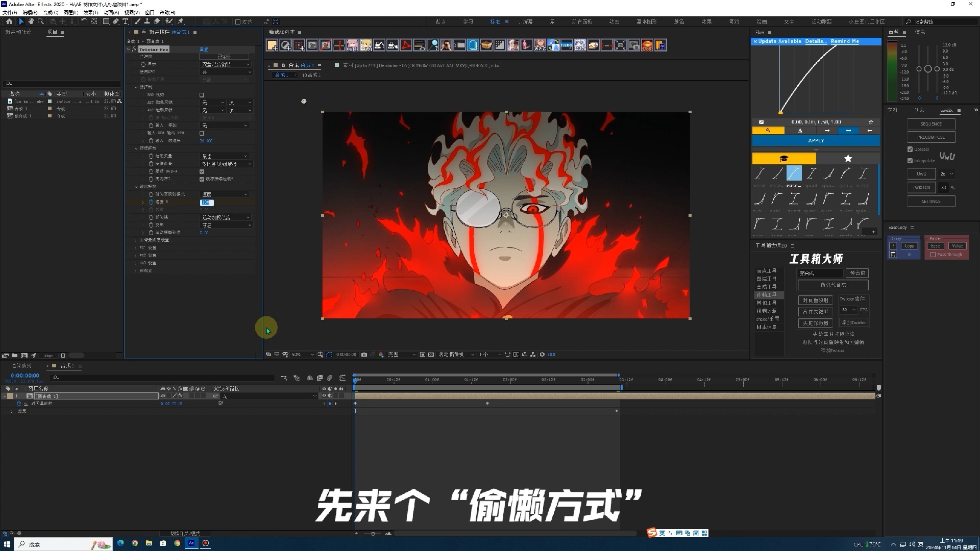Image resolution: width=980 pixels, height=551 pixels.
Task: Open the viewer 50% magnification dropdown
Action: pyautogui.click(x=303, y=355)
